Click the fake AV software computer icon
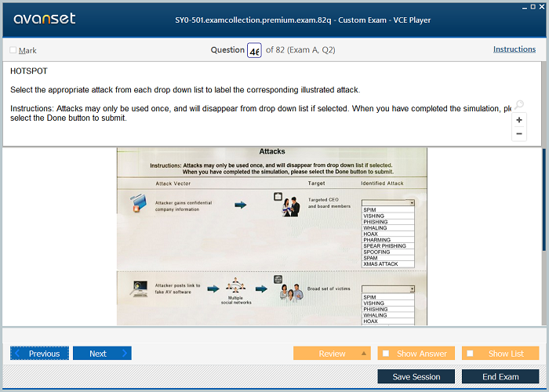 click(140, 289)
